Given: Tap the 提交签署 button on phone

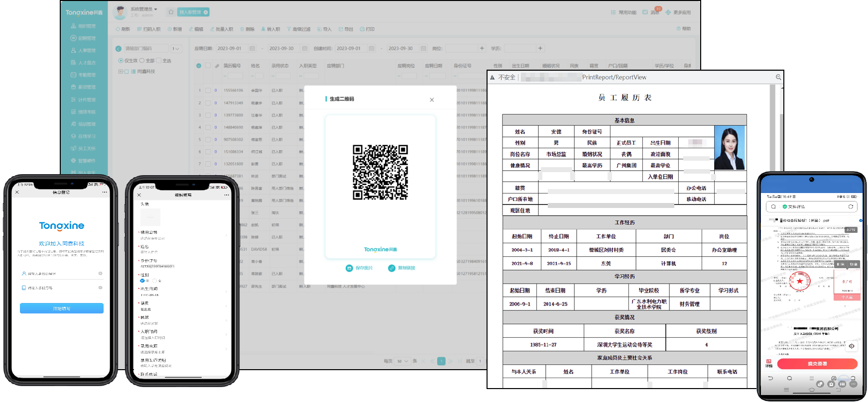Looking at the screenshot, I should pos(817,364).
